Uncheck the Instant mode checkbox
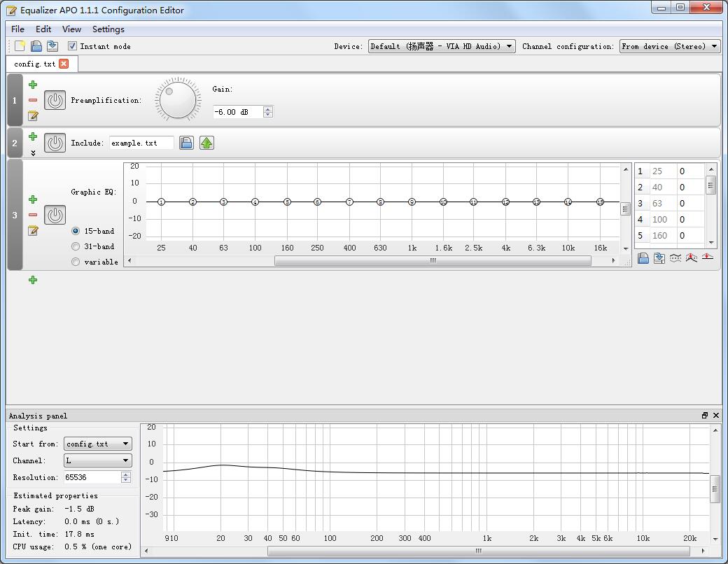728x564 pixels. pos(72,46)
